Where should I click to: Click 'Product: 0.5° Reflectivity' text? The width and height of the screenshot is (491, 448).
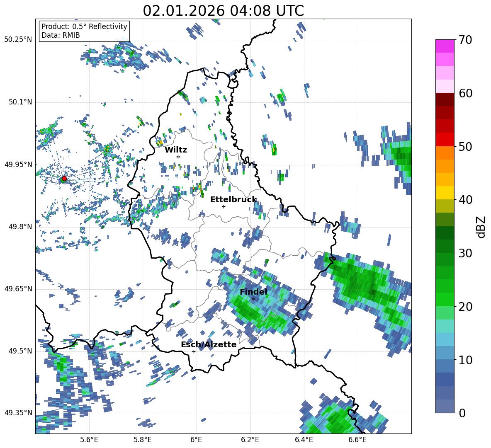tap(84, 26)
